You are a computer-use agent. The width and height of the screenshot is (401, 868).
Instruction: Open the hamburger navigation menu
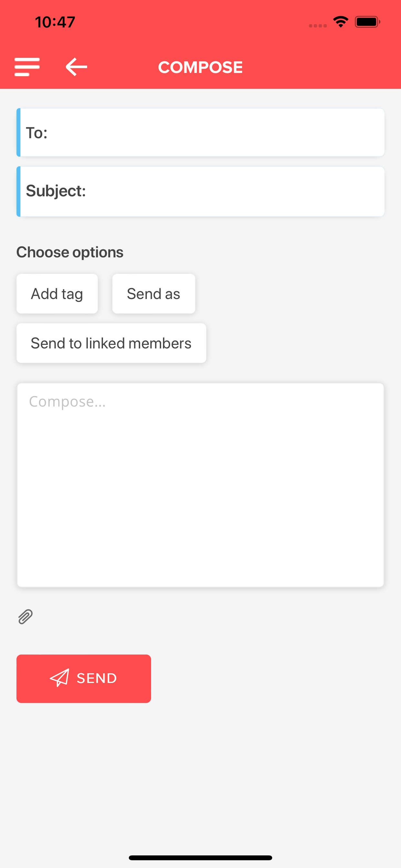(27, 67)
